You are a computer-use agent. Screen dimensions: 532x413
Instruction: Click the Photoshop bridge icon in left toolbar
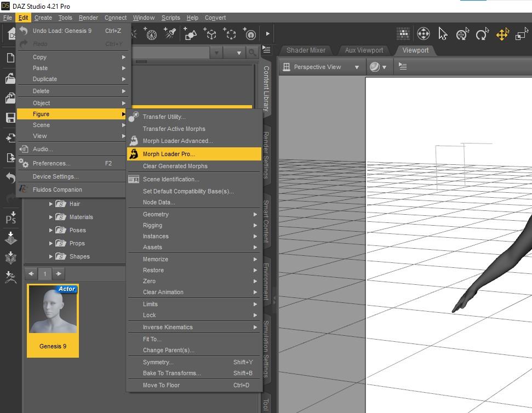tap(10, 218)
